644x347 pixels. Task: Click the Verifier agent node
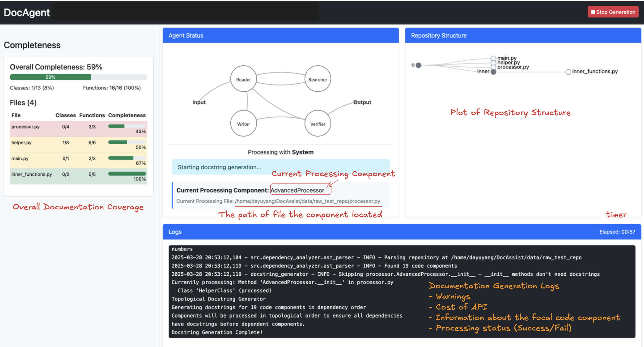(318, 123)
